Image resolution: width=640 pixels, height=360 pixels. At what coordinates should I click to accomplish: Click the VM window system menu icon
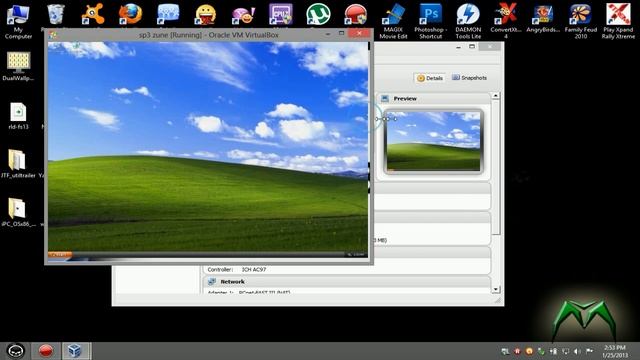pyautogui.click(x=52, y=35)
